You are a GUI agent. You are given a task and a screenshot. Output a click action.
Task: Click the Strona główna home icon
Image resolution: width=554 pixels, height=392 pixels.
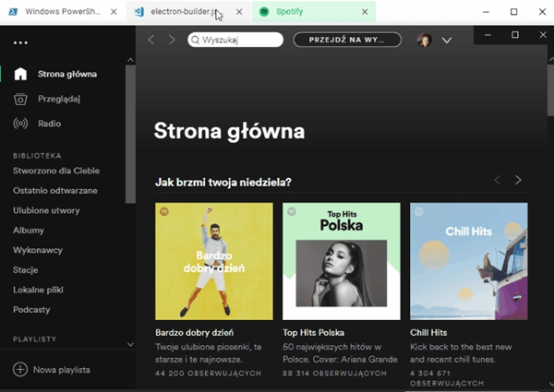click(x=20, y=74)
